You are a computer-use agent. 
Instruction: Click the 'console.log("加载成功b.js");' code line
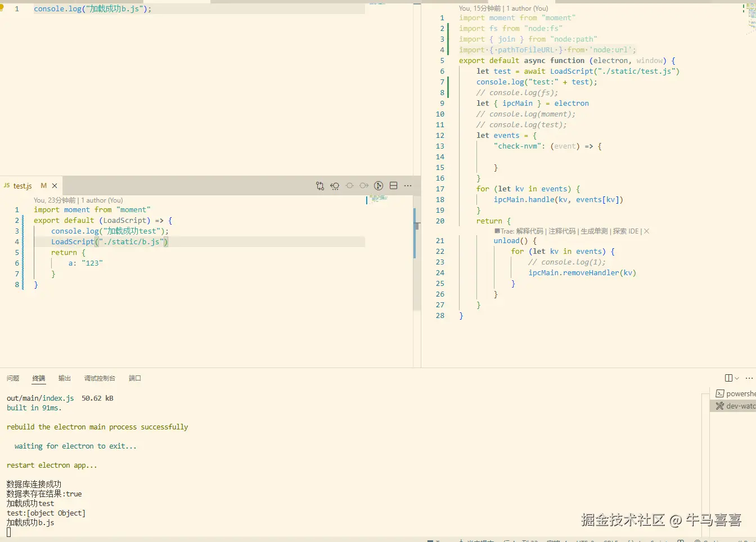[x=93, y=9]
